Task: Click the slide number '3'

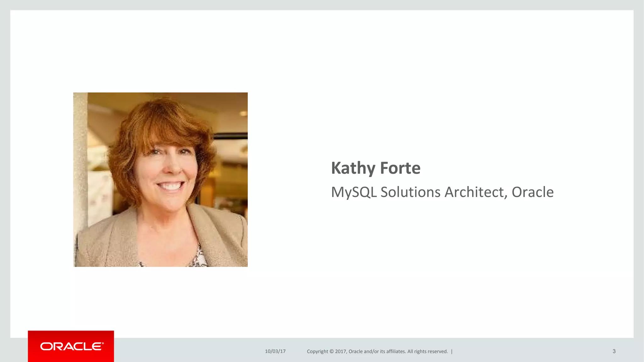Action: (x=614, y=351)
